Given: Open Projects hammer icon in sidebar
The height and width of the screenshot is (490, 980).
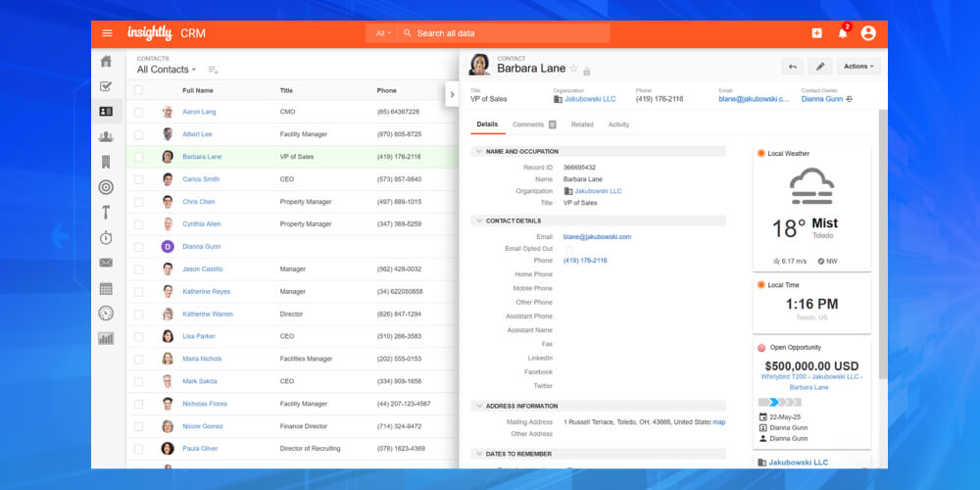Looking at the screenshot, I should click(x=106, y=213).
